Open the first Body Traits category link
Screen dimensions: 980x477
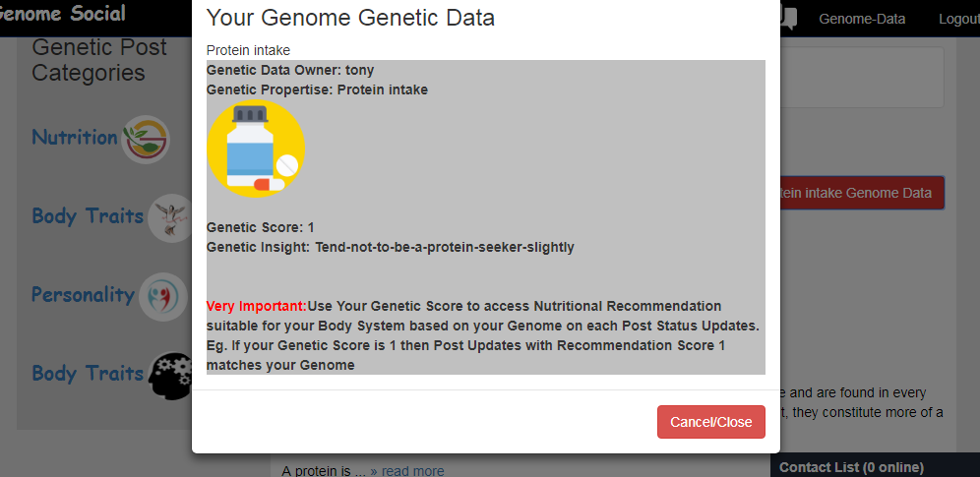pos(87,216)
